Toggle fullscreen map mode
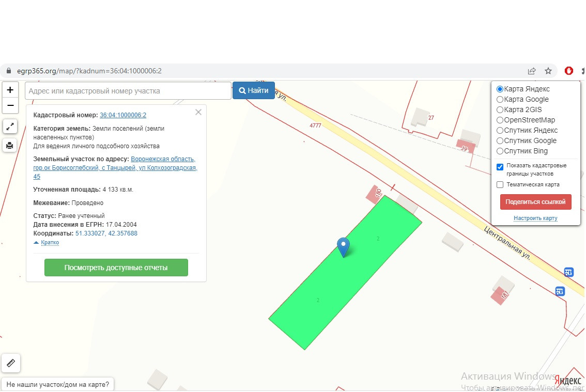Viewport: 586px width, 392px height. tap(10, 127)
